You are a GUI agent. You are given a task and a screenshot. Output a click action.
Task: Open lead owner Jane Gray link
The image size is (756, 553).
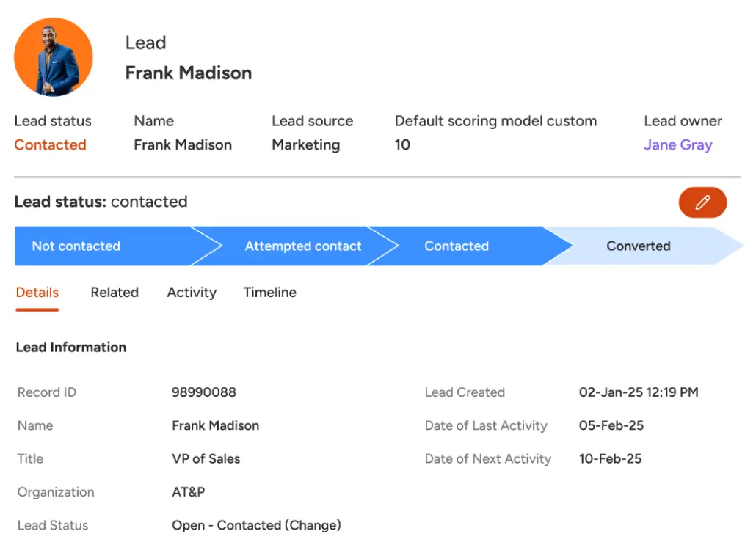click(678, 145)
